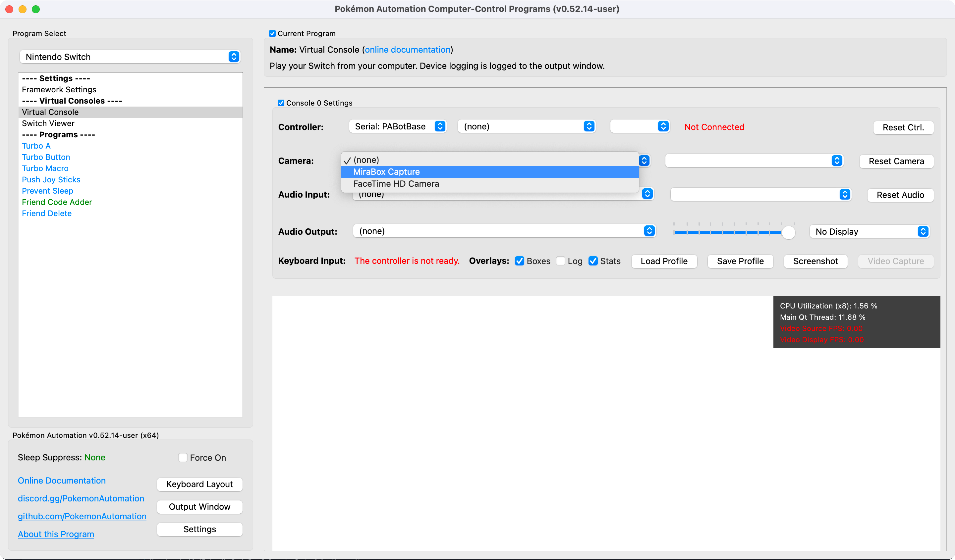This screenshot has height=560, width=955.
Task: Disable the Boxes overlay checkbox
Action: click(520, 261)
